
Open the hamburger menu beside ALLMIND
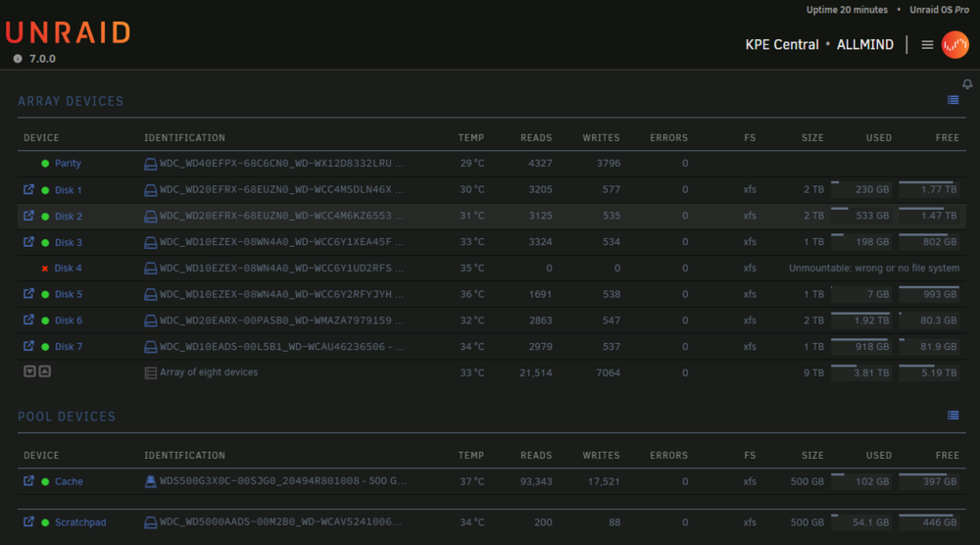(x=927, y=44)
